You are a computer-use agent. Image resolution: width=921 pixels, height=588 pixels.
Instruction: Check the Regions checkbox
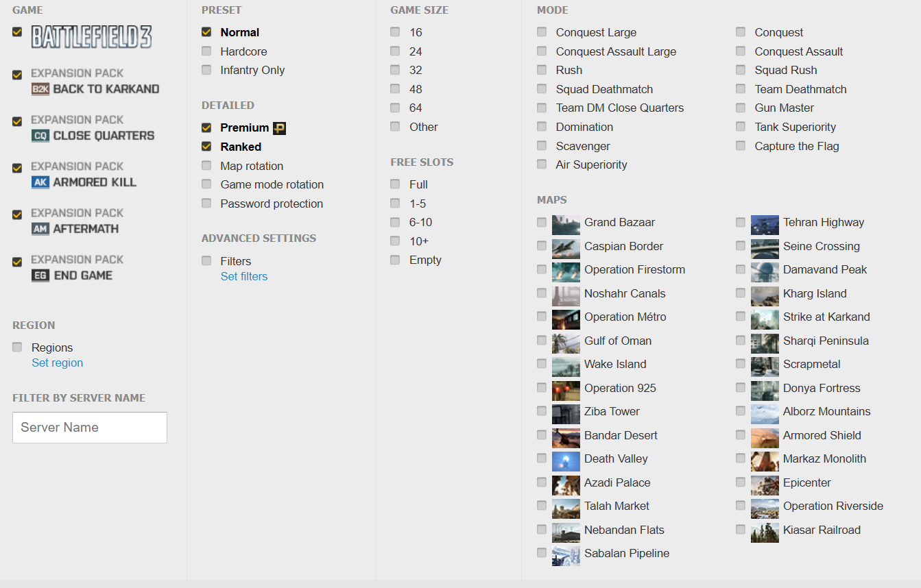point(17,347)
